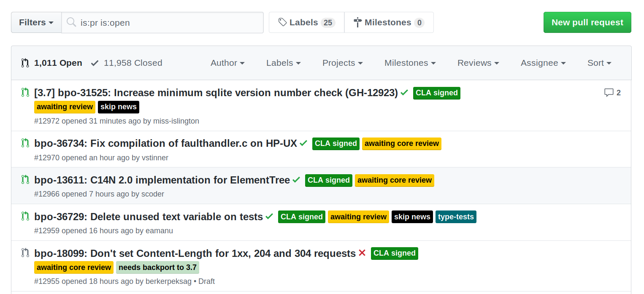The width and height of the screenshot is (644, 294).
Task: Click the green check status on bpo-31525
Action: (x=404, y=93)
